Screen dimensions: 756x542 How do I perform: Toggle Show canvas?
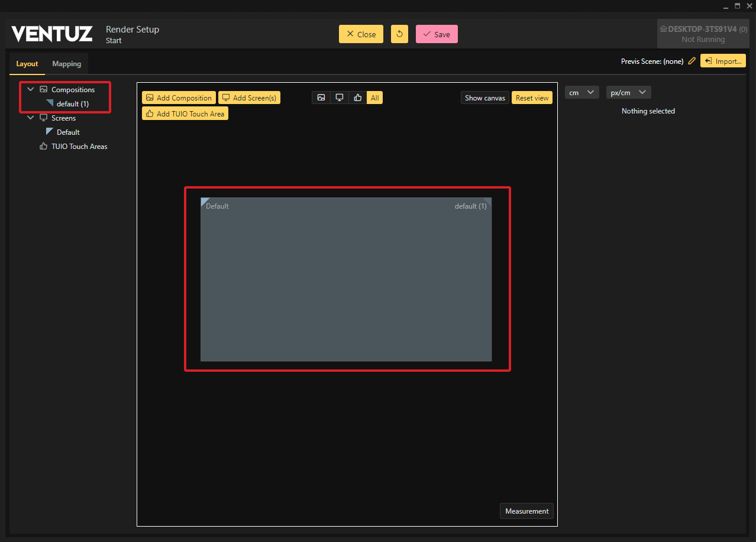[x=484, y=98]
